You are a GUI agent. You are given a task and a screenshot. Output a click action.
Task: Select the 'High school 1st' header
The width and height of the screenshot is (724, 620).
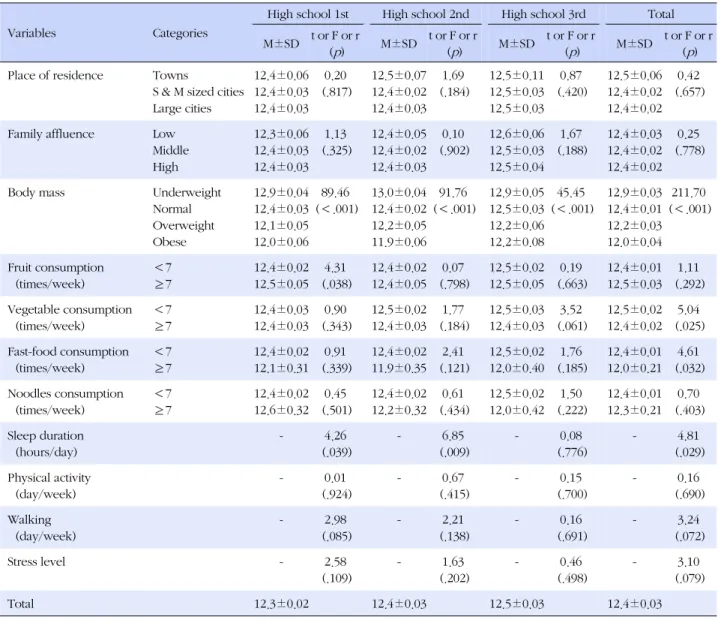(308, 14)
